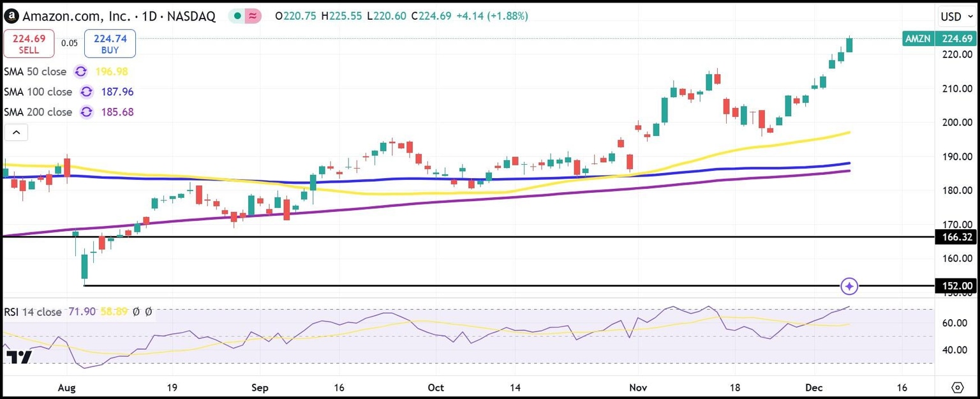
Task: Click the SMA 200 refresh icon
Action: point(86,112)
